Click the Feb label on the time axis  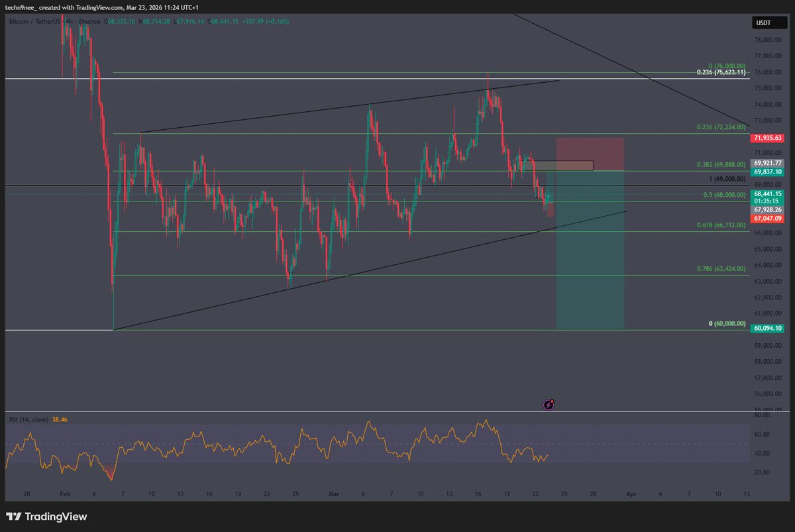click(x=65, y=494)
